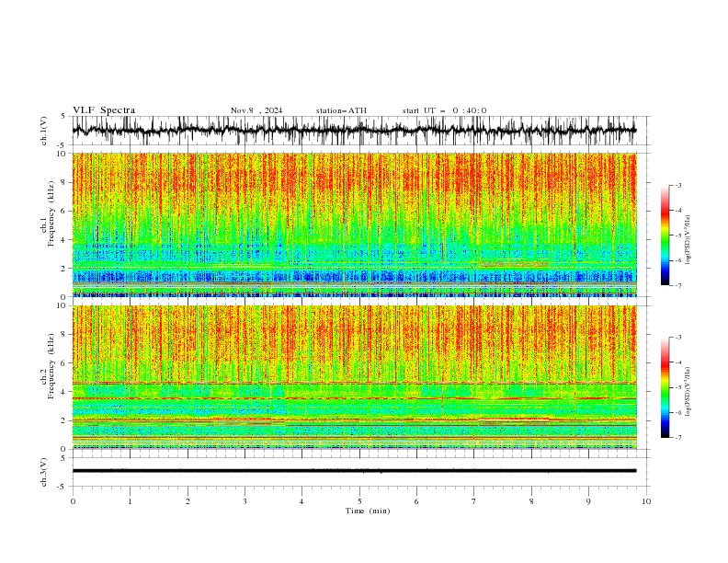Select the date label "Nov.8 , 2024"

click(256, 110)
